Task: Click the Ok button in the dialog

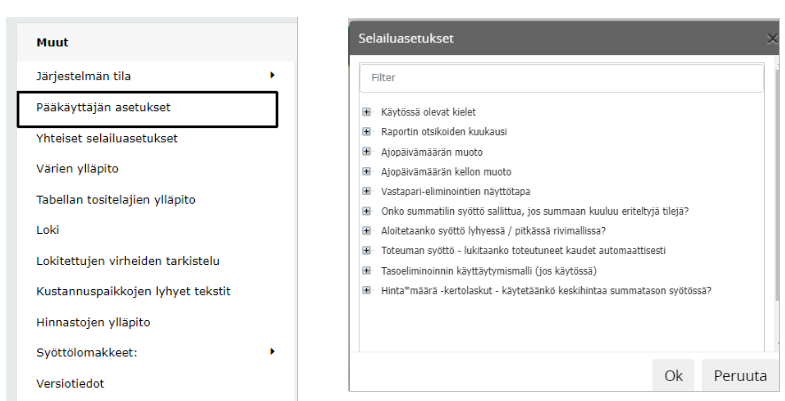Action: [x=673, y=376]
